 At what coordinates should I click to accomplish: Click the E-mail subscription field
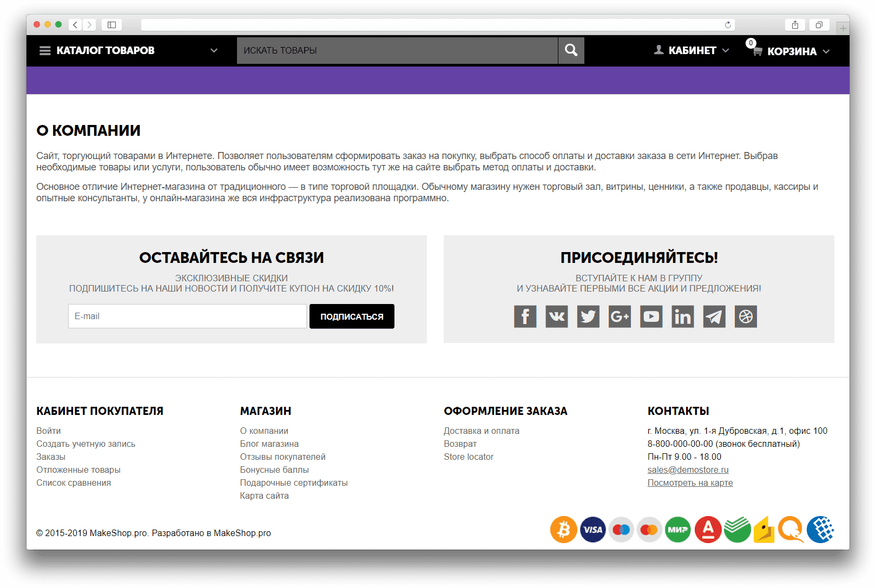point(187,316)
